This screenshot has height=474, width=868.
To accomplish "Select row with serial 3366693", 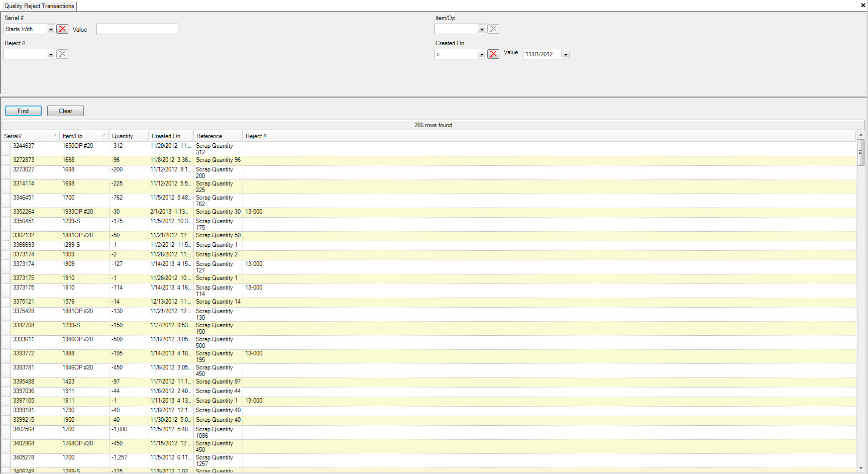I will (x=428, y=245).
